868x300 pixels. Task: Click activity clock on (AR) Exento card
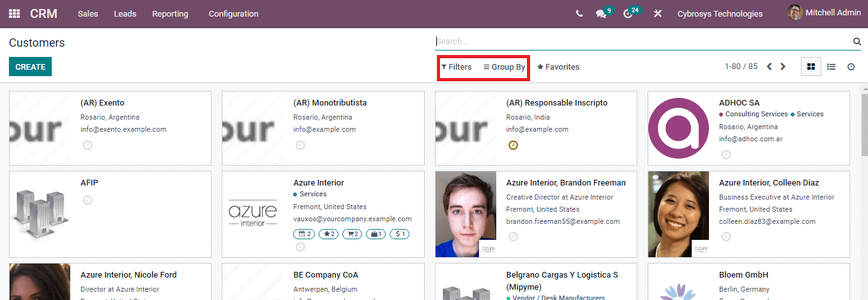click(88, 145)
